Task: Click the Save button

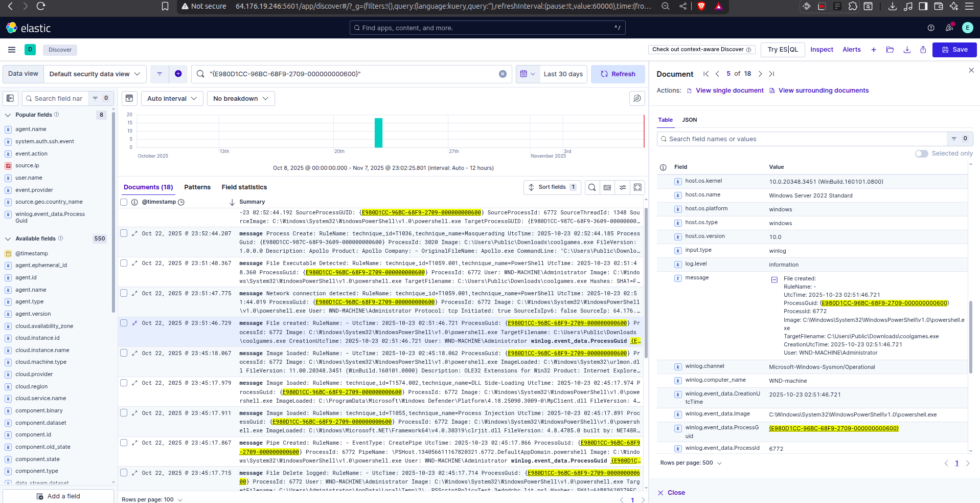Action: click(x=954, y=50)
